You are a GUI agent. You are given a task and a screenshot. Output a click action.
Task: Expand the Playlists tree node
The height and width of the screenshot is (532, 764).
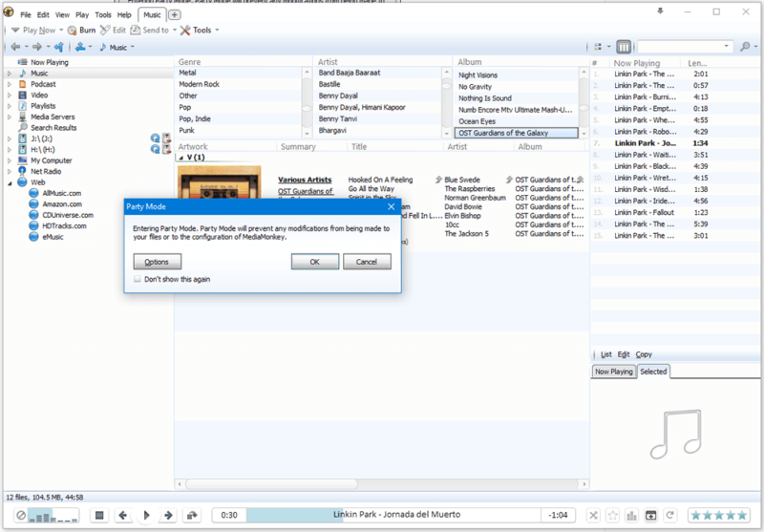[9, 106]
